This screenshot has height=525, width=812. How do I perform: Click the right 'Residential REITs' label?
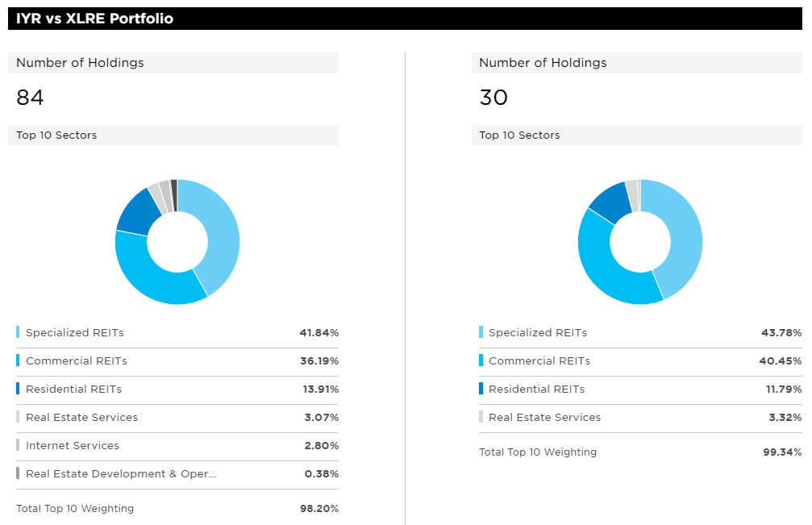tap(537, 389)
